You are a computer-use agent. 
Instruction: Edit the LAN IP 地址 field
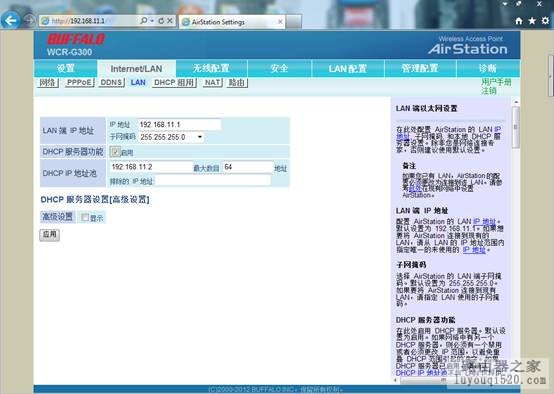click(179, 124)
